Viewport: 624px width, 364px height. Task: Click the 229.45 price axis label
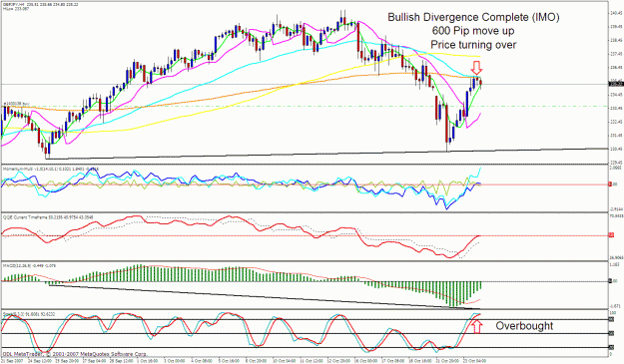coord(616,163)
